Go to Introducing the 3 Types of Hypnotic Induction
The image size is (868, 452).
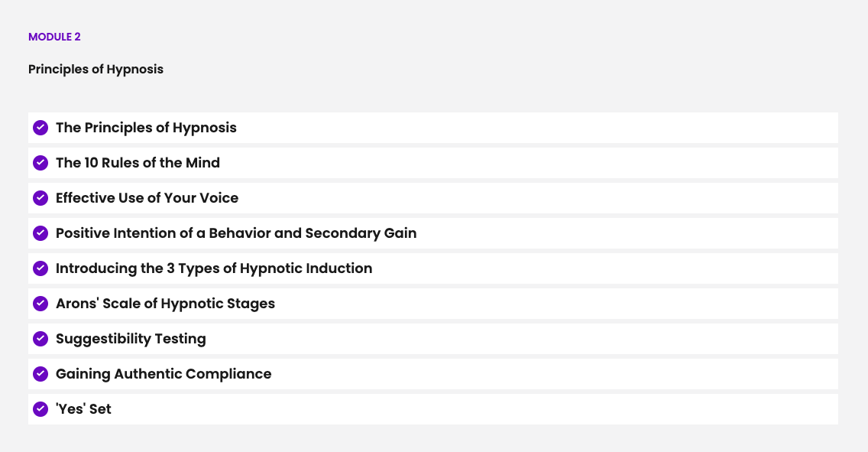pos(214,268)
